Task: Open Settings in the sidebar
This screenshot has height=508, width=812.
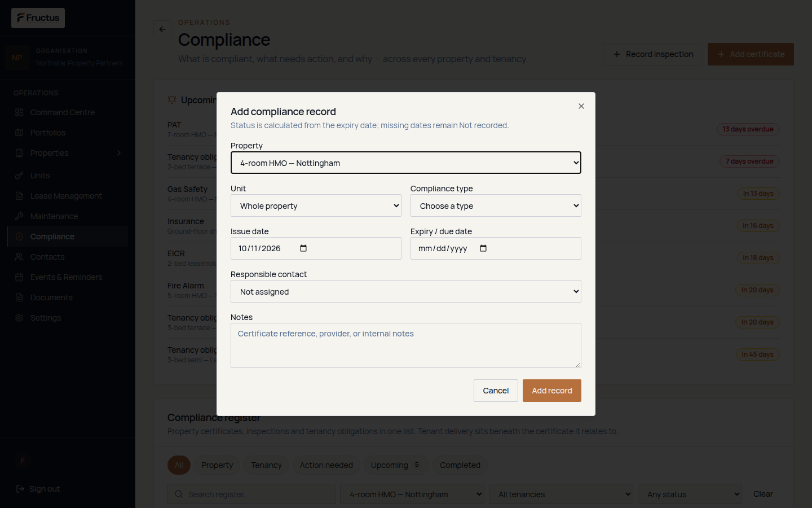Action: pos(68,318)
